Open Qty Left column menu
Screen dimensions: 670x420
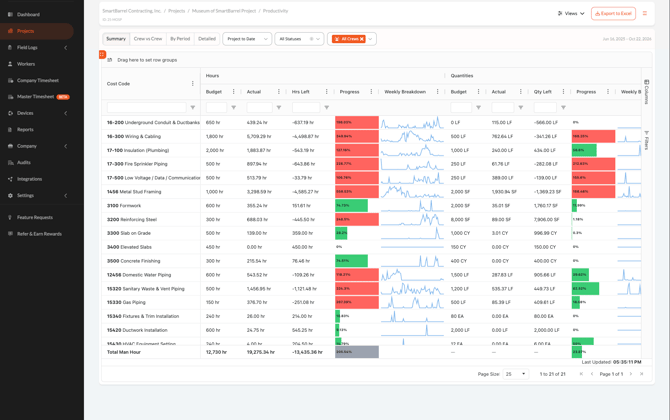pos(564,92)
